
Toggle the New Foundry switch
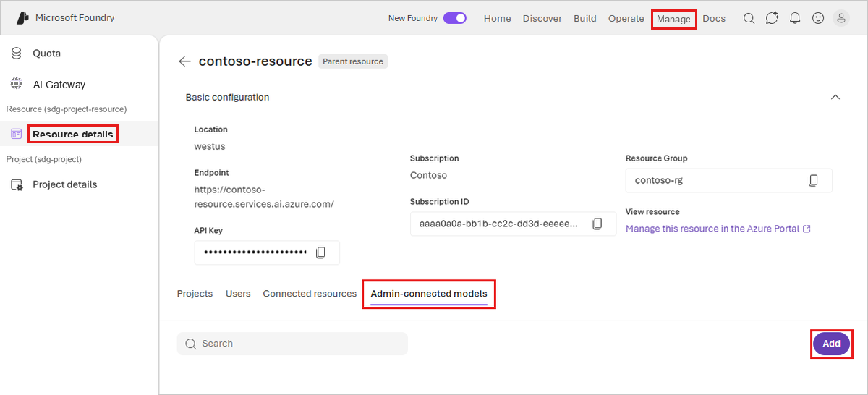455,19
